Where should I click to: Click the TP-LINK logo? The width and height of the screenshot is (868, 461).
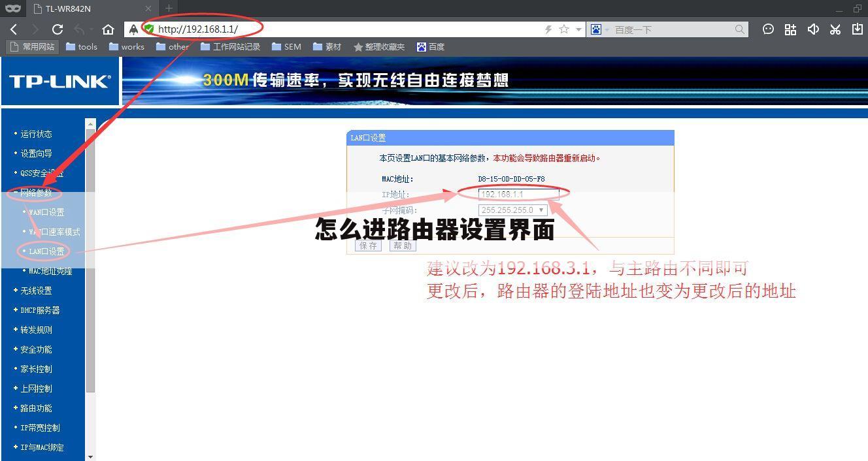60,82
